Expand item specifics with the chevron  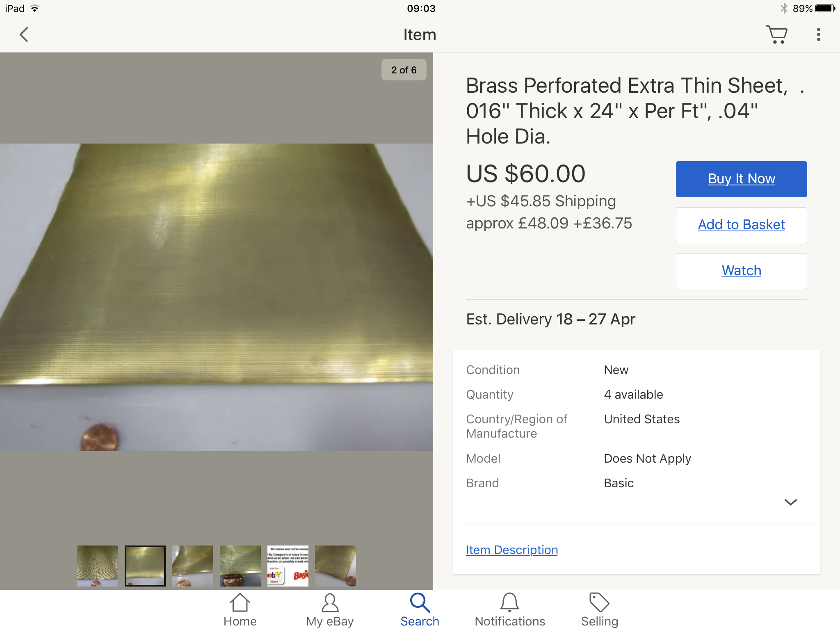pyautogui.click(x=790, y=502)
